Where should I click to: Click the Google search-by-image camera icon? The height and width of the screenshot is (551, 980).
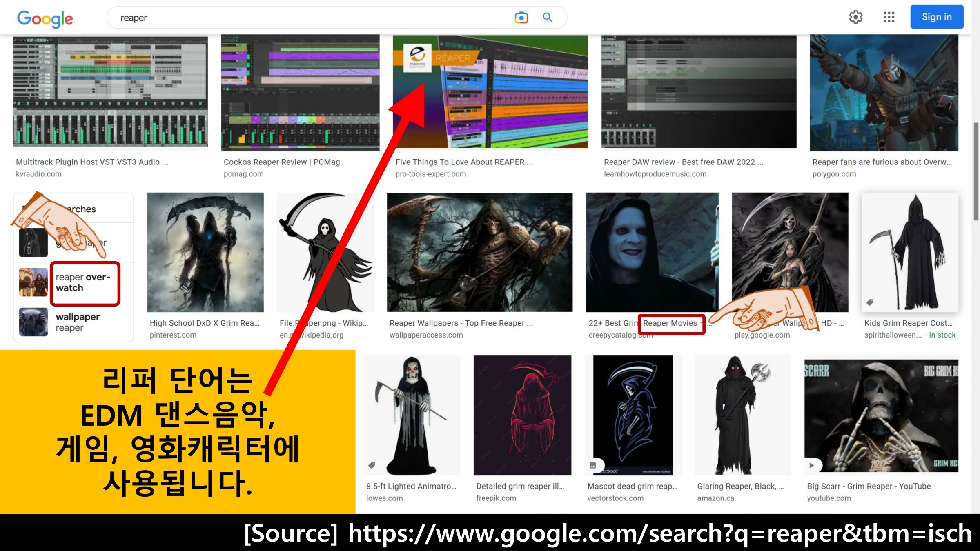pyautogui.click(x=521, y=18)
